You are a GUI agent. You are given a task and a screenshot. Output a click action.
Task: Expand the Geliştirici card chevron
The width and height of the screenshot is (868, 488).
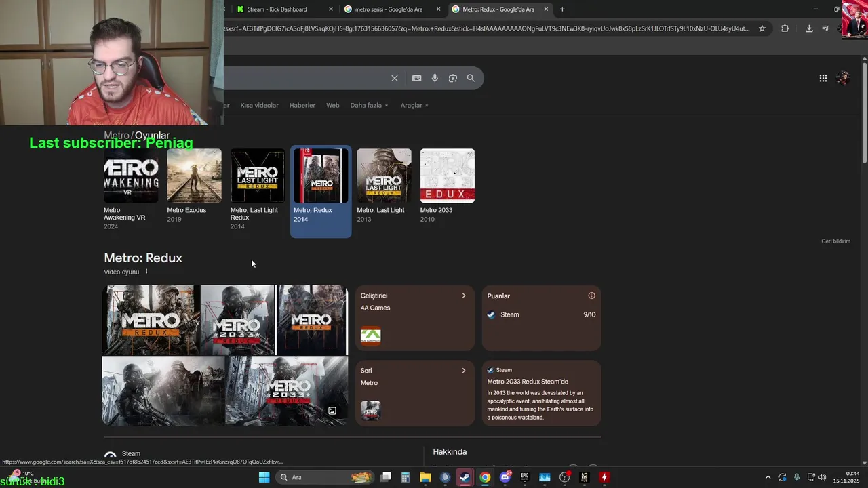[x=464, y=296]
